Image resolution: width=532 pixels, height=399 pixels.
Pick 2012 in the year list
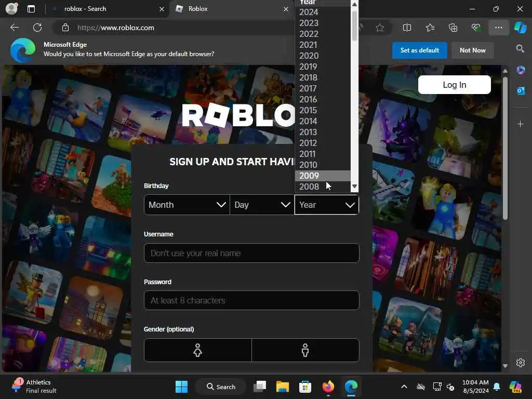click(323, 143)
